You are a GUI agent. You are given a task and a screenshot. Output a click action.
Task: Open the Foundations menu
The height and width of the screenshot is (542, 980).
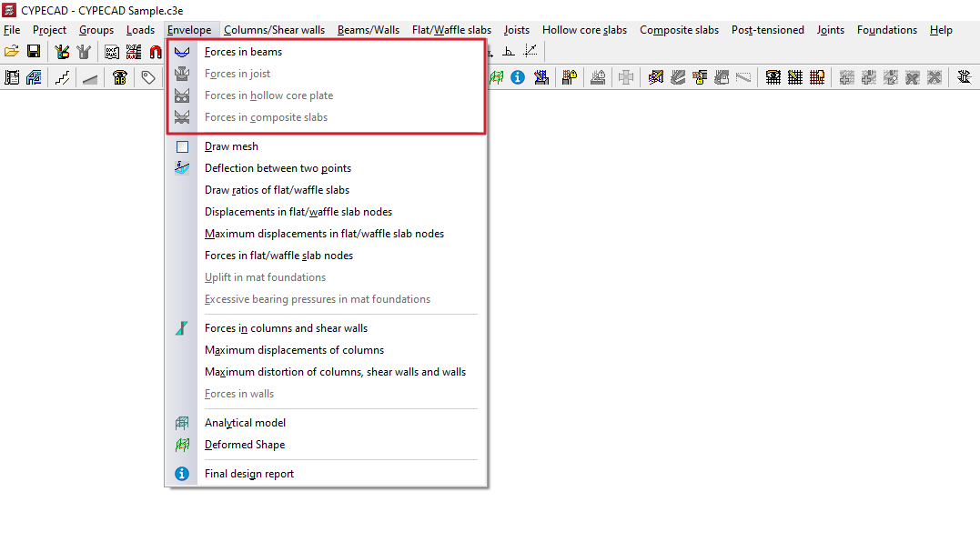pos(887,30)
